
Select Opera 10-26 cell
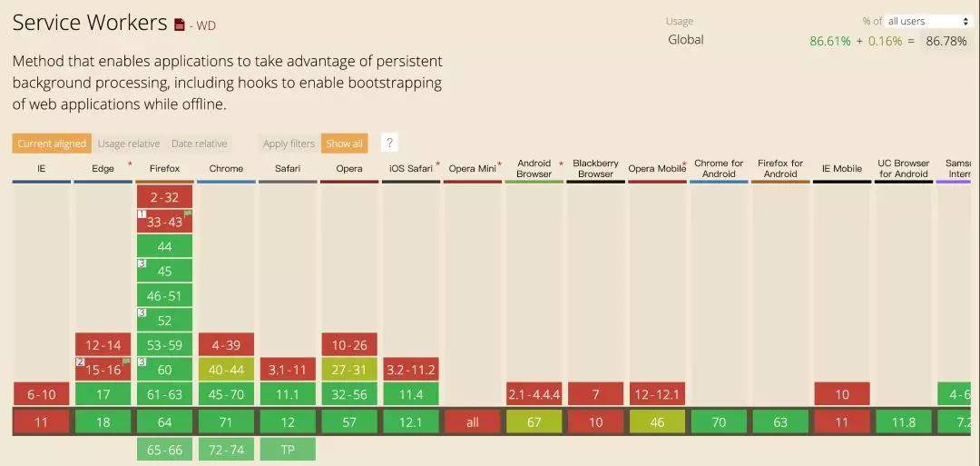tap(349, 344)
